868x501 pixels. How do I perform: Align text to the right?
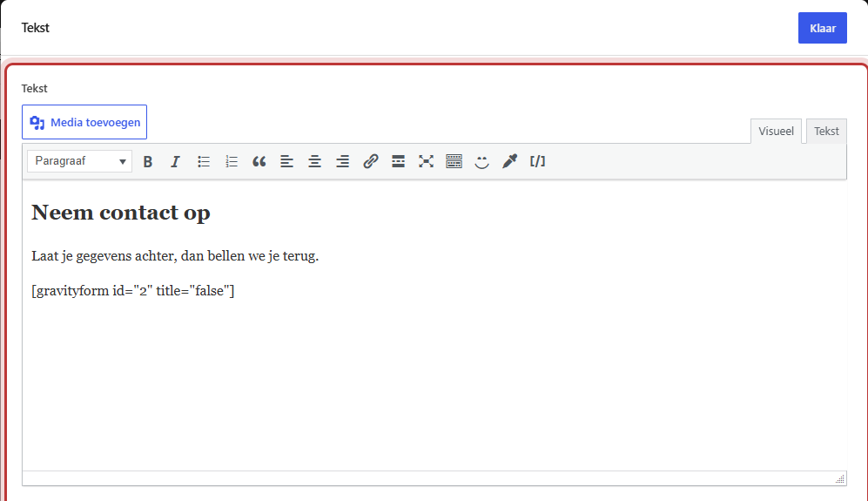pyautogui.click(x=343, y=161)
